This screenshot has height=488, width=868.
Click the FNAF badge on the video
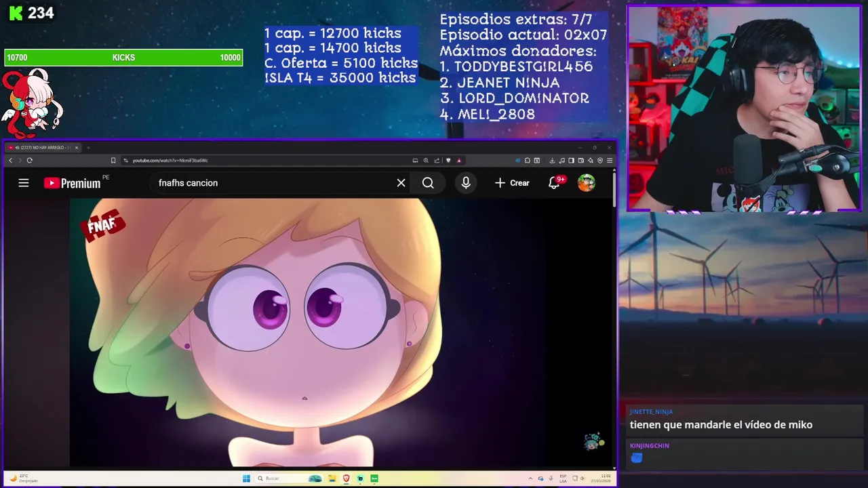pos(104,224)
